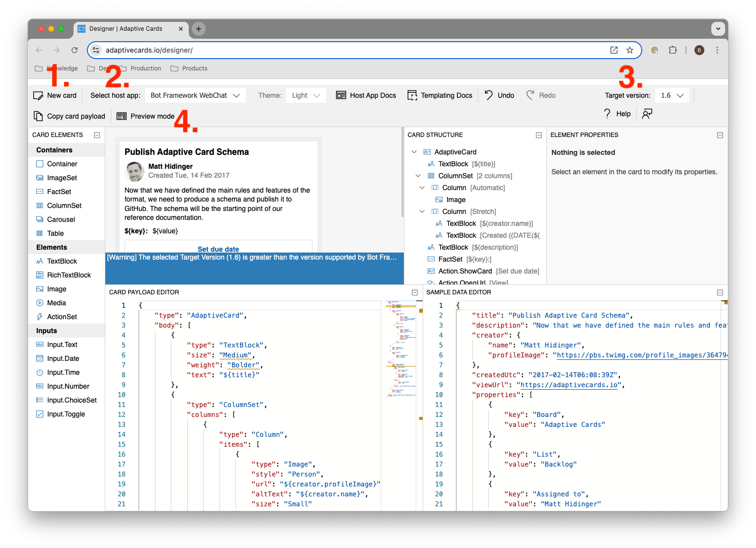The height and width of the screenshot is (548, 756).
Task: Bookmark this page with star icon
Action: pos(630,50)
